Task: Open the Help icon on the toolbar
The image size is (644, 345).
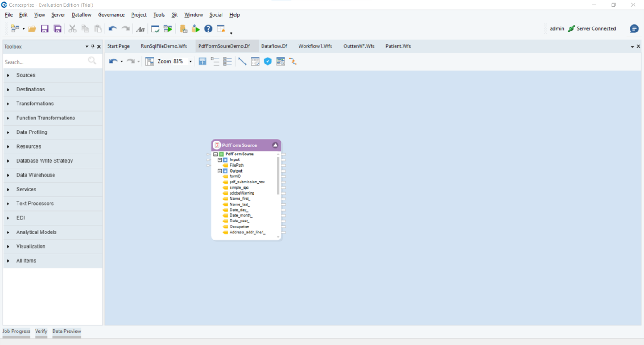Action: tap(208, 28)
